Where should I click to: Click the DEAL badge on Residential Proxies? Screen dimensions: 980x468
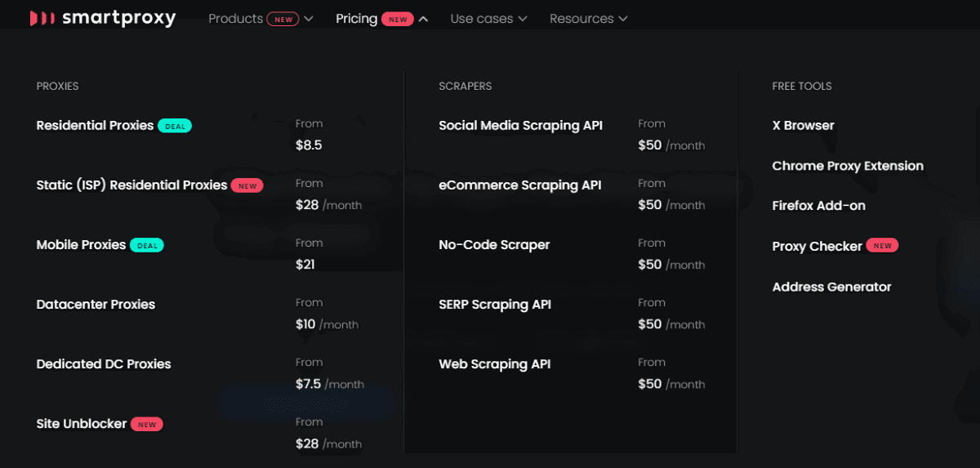pyautogui.click(x=175, y=126)
